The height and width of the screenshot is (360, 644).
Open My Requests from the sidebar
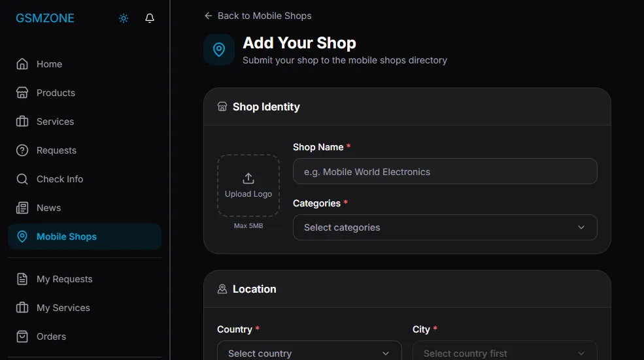point(64,279)
